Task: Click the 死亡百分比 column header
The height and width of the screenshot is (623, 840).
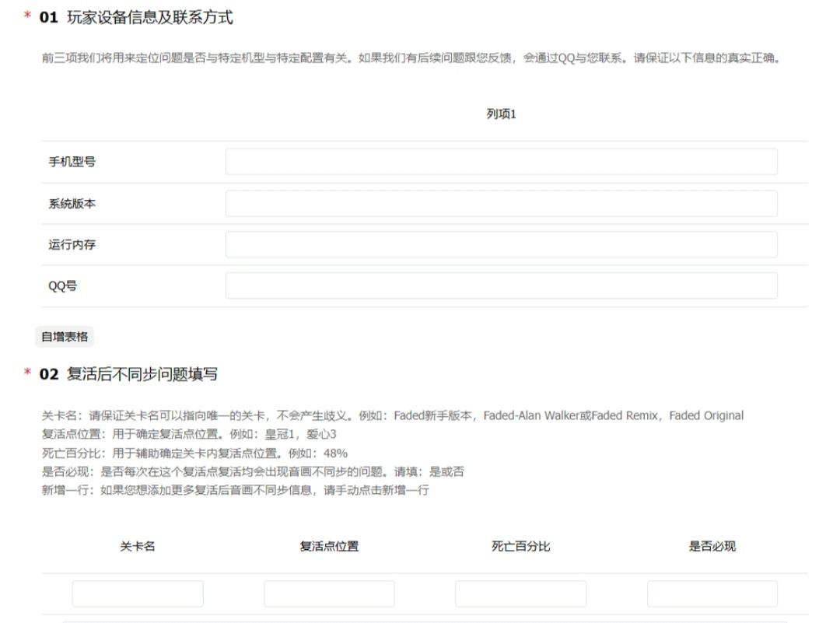Action: (520, 547)
